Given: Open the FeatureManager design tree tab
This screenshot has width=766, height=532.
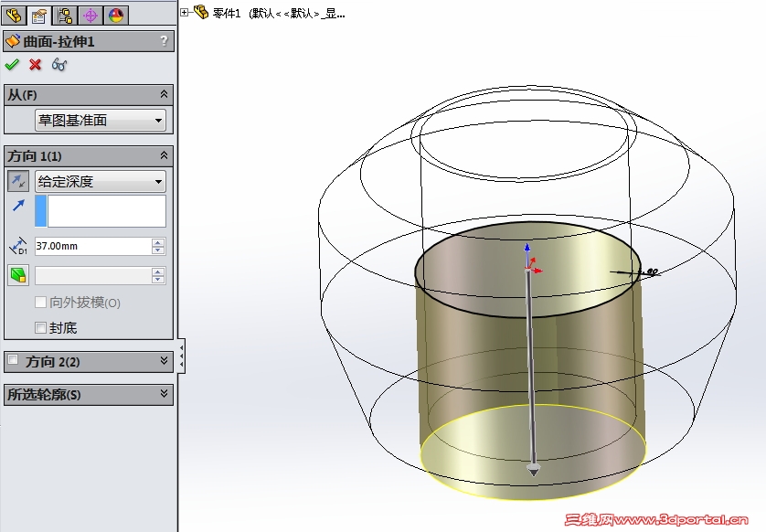Looking at the screenshot, I should (x=14, y=16).
